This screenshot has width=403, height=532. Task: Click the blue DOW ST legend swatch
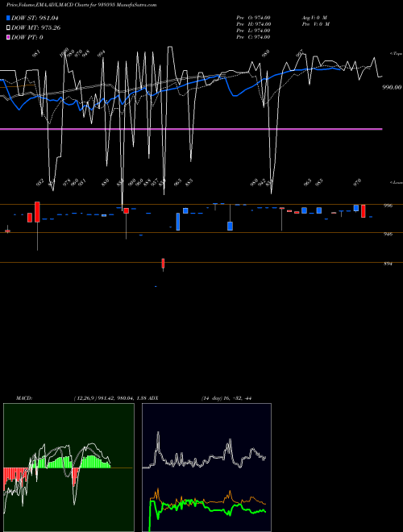[x=8, y=18]
